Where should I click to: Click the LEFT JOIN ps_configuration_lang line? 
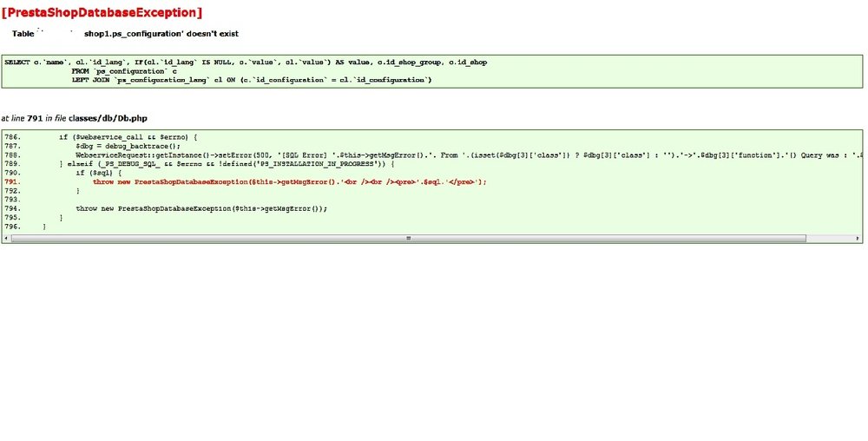click(252, 80)
